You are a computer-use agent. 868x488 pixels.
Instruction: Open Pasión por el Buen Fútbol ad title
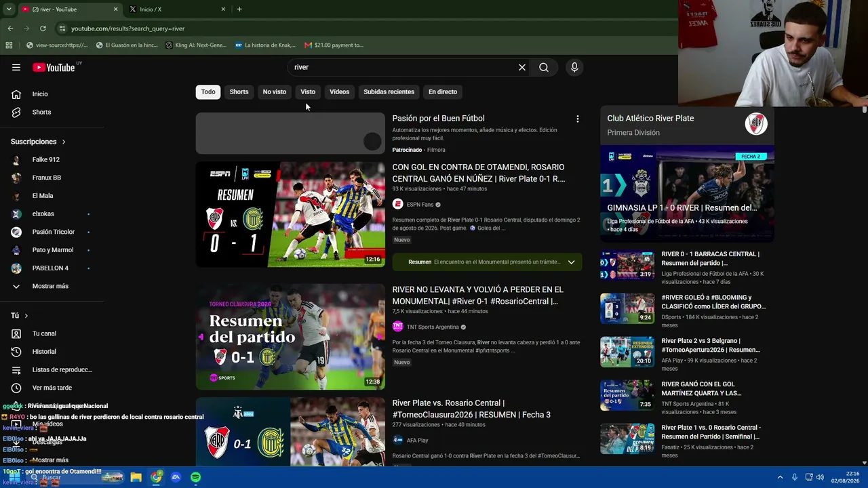tap(438, 119)
